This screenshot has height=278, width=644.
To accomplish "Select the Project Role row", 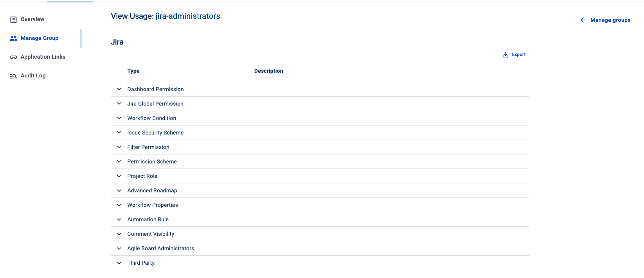I will [142, 176].
